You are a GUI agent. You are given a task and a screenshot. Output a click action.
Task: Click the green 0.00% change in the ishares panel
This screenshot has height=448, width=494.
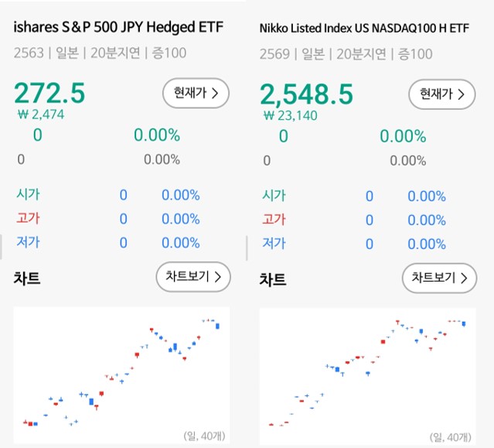[x=157, y=135]
